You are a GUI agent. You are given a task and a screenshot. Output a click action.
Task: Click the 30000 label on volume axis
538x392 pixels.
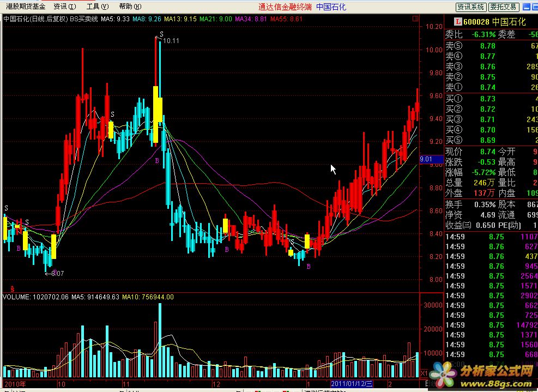[x=433, y=305]
